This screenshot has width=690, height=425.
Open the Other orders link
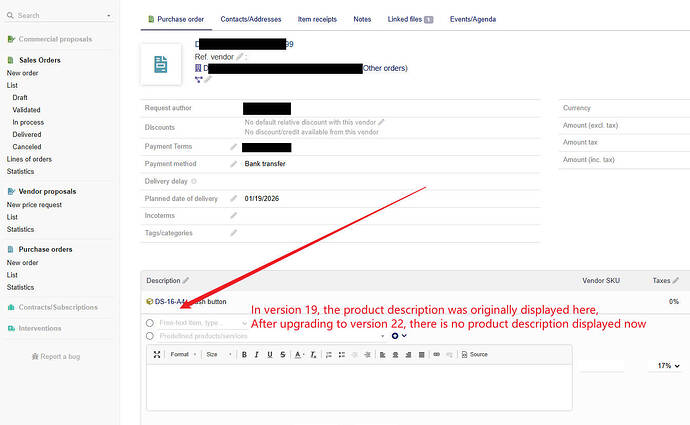point(384,68)
